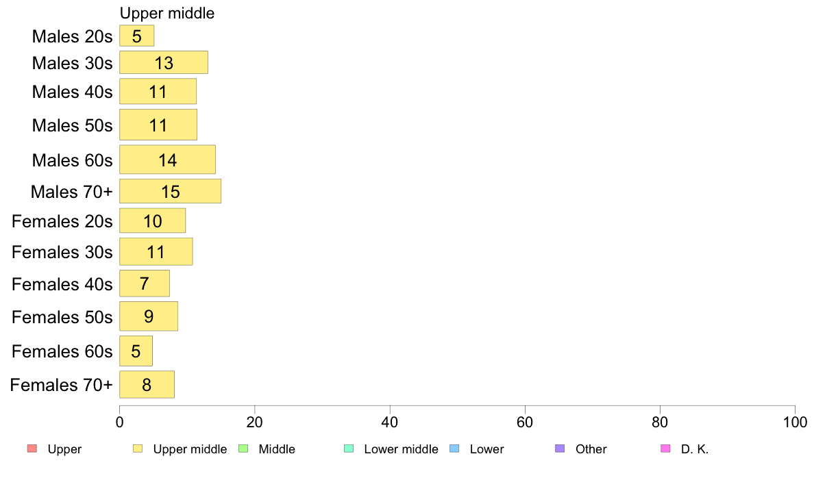
Task: Select the Females 60s bar
Action: (136, 351)
